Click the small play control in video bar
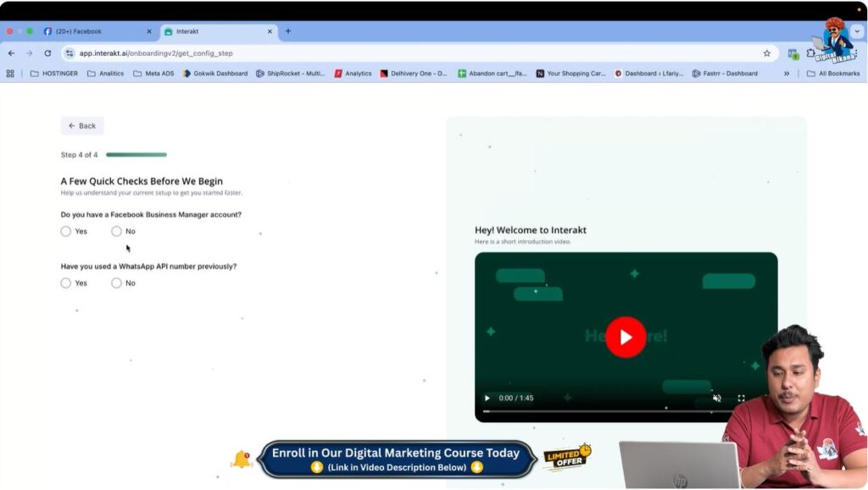Screen dimensions: 868x490 [487, 398]
